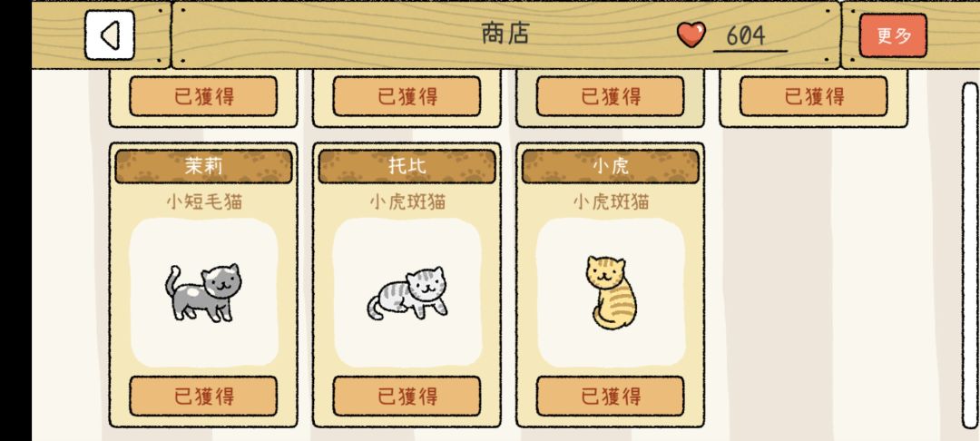Click 小短毛貓 breed label under 茉莉
The height and width of the screenshot is (441, 980).
204,201
